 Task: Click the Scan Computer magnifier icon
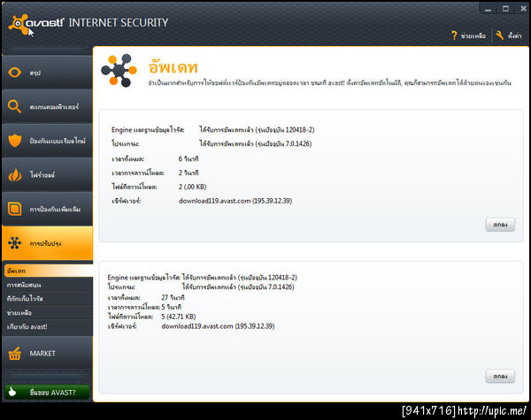click(14, 107)
